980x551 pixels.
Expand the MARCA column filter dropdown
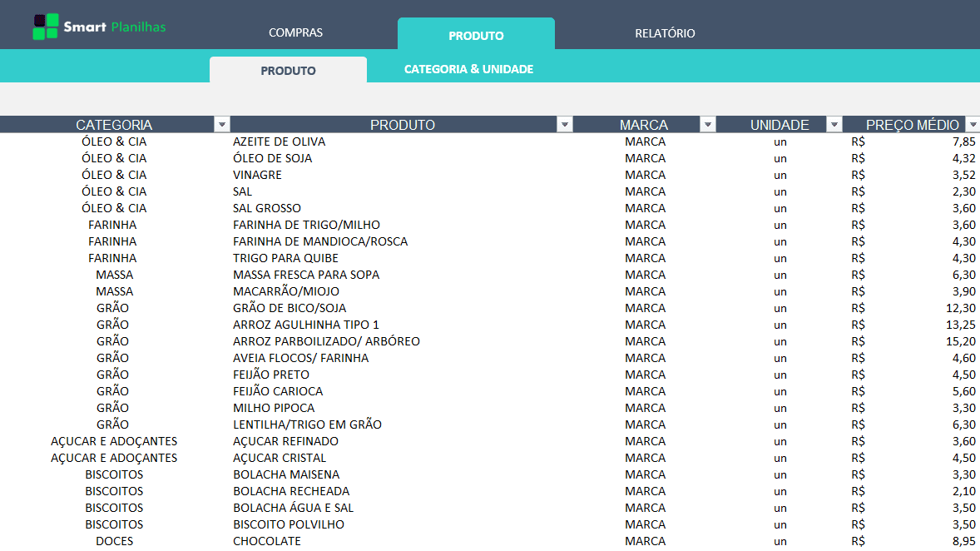[708, 125]
